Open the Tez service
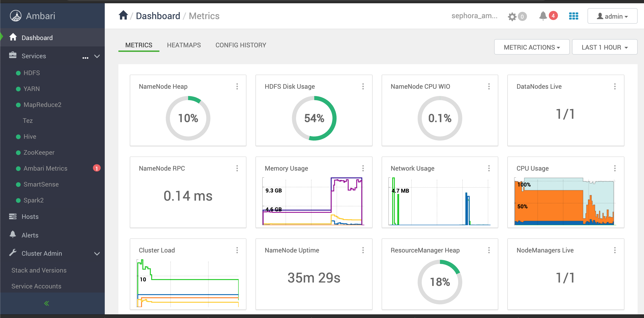Viewport: 644px width, 318px height. tap(28, 121)
